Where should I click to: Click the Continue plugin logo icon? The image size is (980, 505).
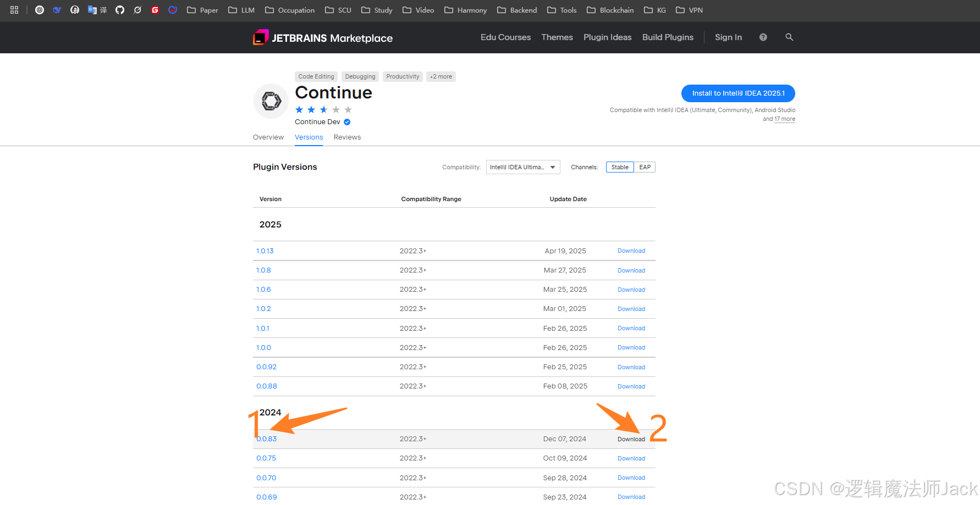(x=271, y=101)
